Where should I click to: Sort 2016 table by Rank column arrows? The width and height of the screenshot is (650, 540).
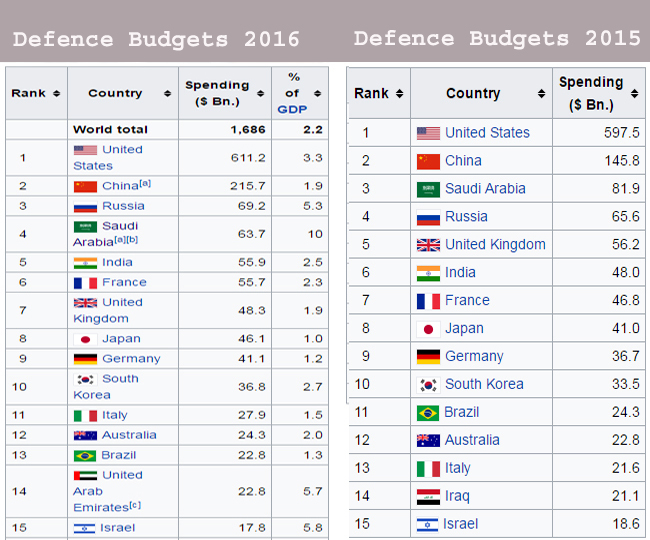click(56, 94)
